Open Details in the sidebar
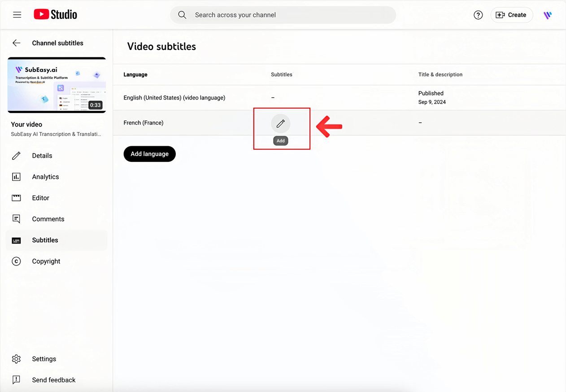Screen dimensions: 566x392 [57, 156]
